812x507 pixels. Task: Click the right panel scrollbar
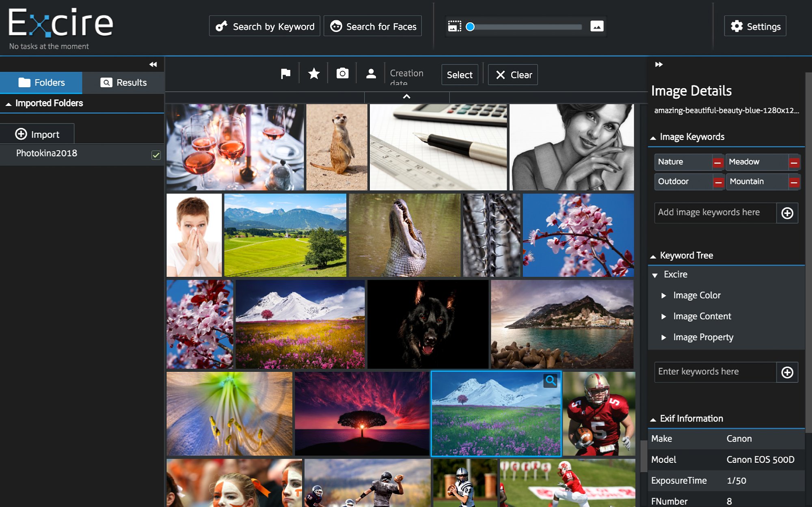pos(808,252)
